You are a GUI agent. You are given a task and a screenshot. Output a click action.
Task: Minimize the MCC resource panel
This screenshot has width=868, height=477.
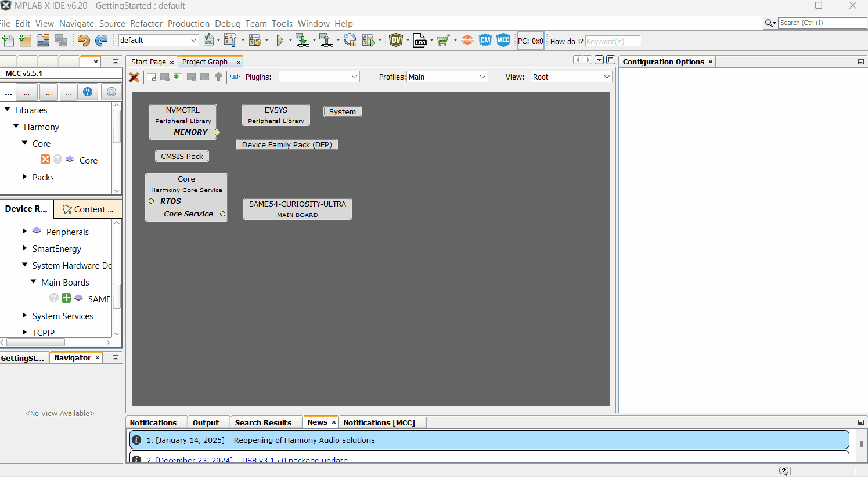pyautogui.click(x=115, y=62)
